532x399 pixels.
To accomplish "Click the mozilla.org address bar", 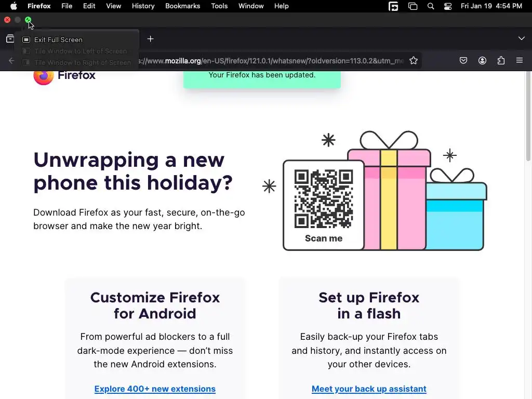I will click(x=271, y=61).
